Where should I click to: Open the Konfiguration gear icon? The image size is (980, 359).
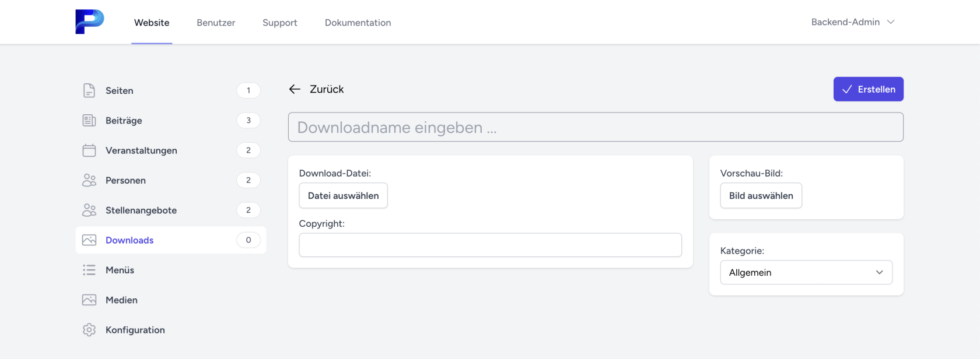tap(89, 330)
